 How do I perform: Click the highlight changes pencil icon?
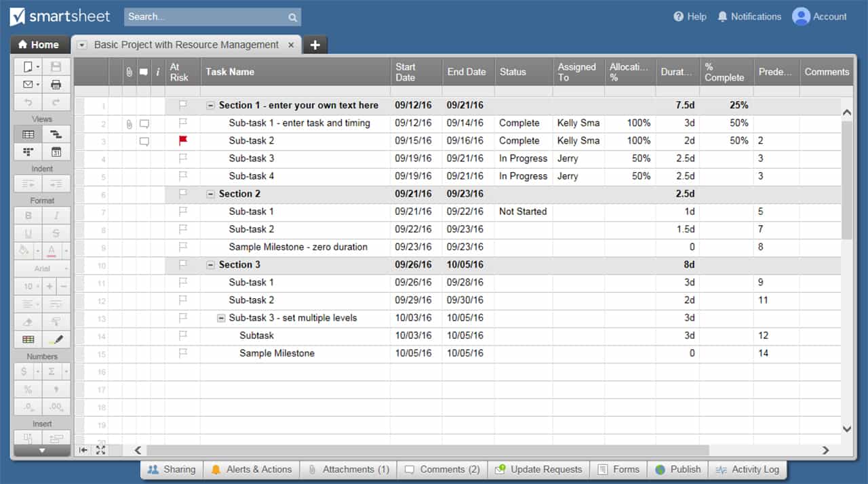56,340
